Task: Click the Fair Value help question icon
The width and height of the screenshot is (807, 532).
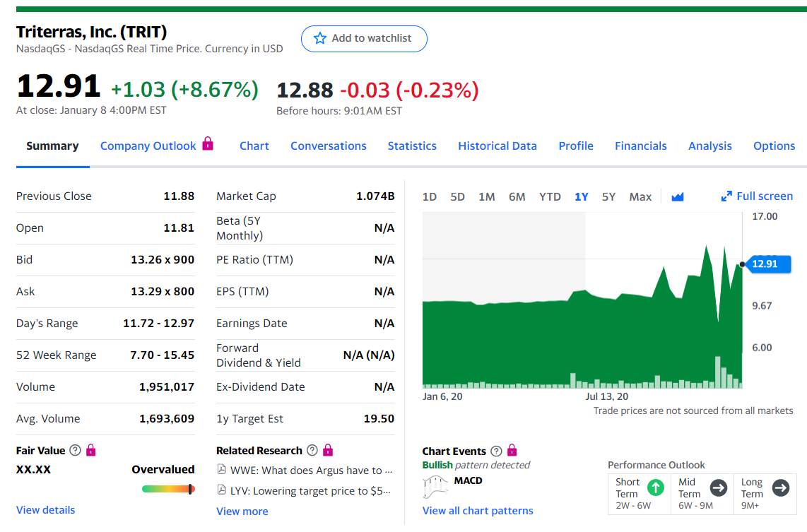Action: pyautogui.click(x=75, y=450)
